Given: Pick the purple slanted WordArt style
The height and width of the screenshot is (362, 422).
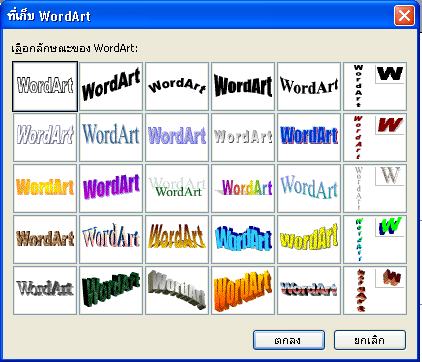Looking at the screenshot, I should click(x=111, y=188).
